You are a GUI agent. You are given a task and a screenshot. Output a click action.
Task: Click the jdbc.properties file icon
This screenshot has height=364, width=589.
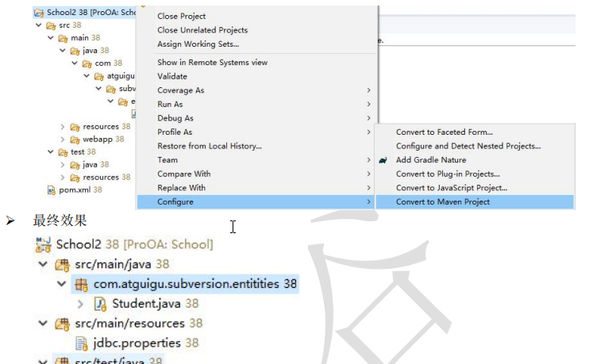click(82, 343)
